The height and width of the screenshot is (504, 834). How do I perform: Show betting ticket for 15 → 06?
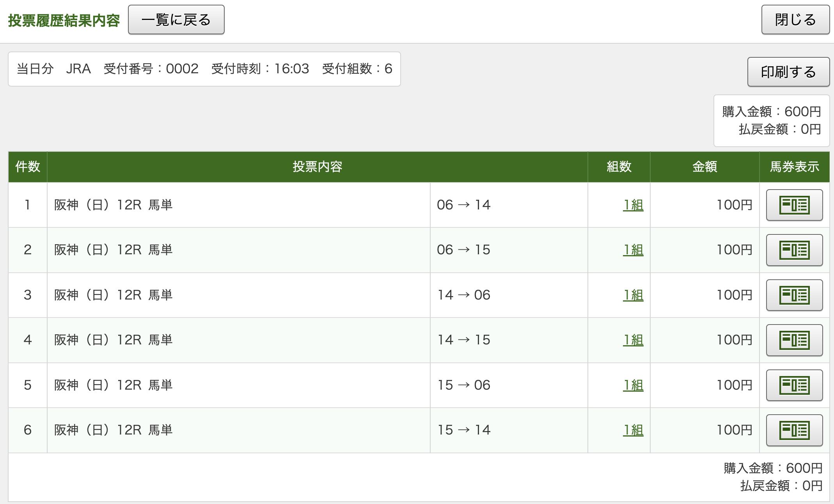(794, 385)
